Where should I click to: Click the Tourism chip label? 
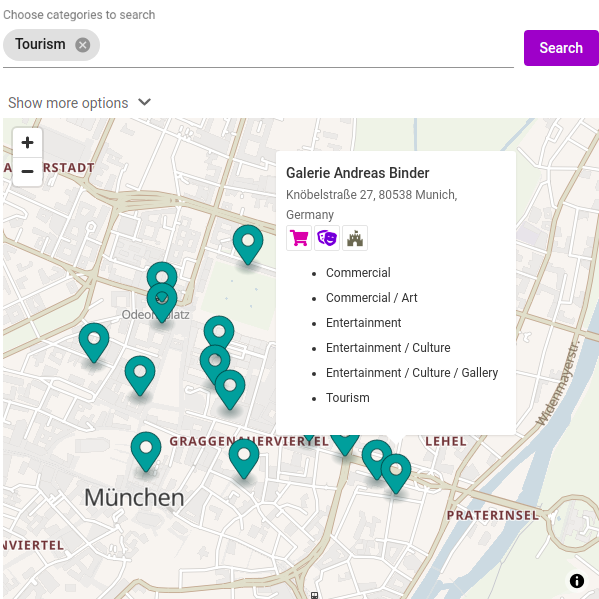pyautogui.click(x=40, y=44)
